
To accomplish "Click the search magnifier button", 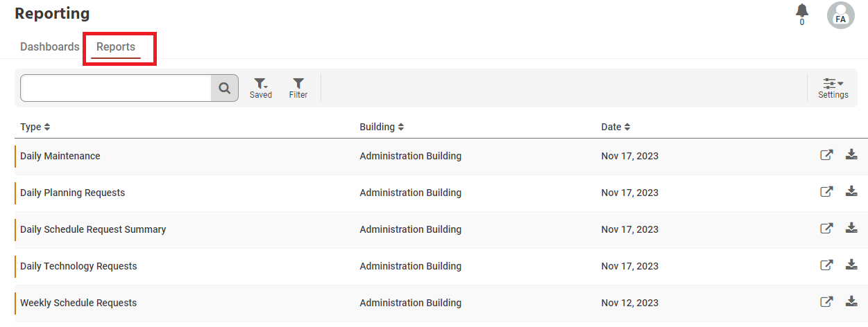I will (224, 88).
